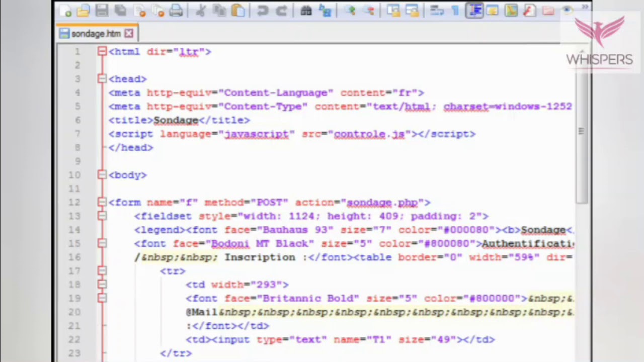644x362 pixels.
Task: Click the color value "#000080"
Action: point(466,230)
